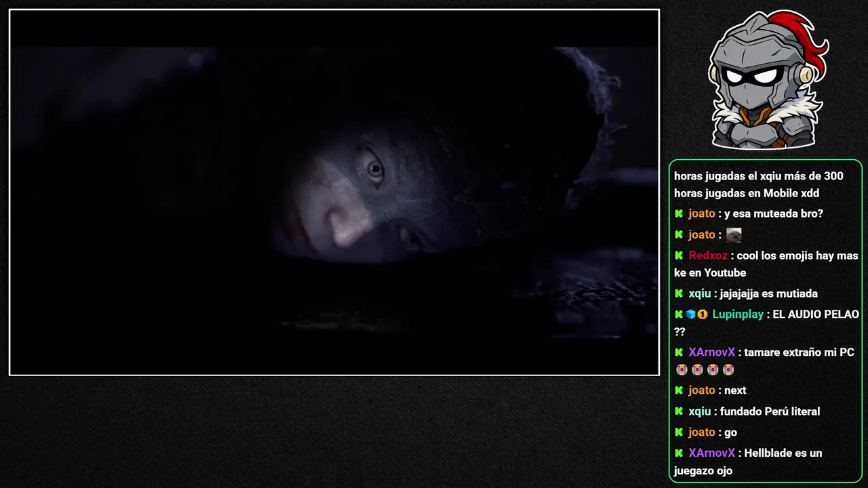The image size is (868, 488).
Task: Click the text 'cool los emojis hay mas'
Action: coord(797,256)
